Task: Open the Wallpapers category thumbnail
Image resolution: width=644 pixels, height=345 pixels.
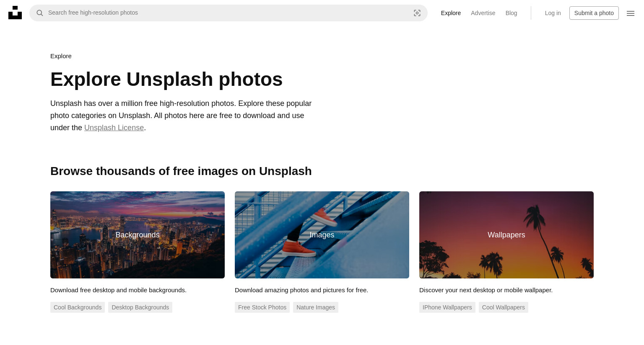Action: 506,235
